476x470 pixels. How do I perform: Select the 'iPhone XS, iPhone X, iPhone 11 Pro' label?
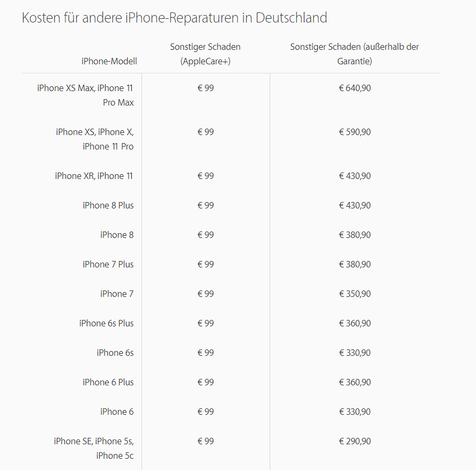pos(95,139)
